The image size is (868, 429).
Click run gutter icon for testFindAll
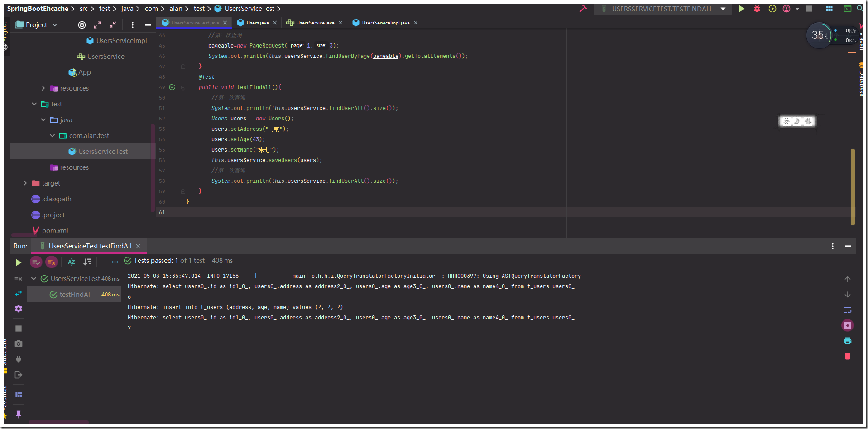172,87
